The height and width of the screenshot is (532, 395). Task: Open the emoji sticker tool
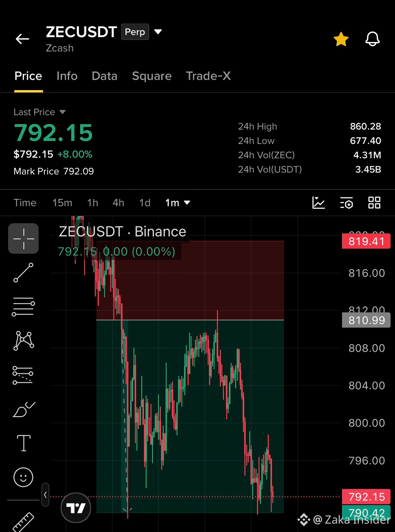pos(23,477)
